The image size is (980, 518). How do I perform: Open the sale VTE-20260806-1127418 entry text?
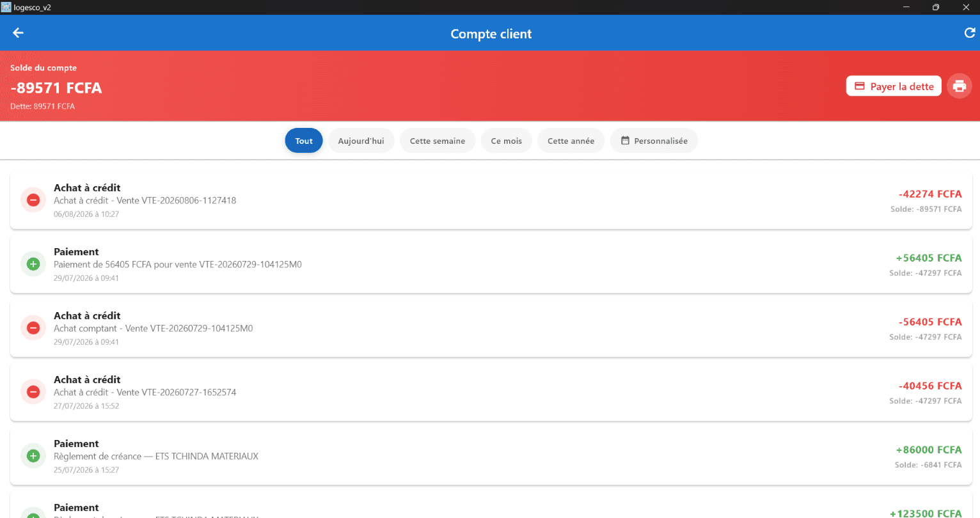tap(145, 201)
